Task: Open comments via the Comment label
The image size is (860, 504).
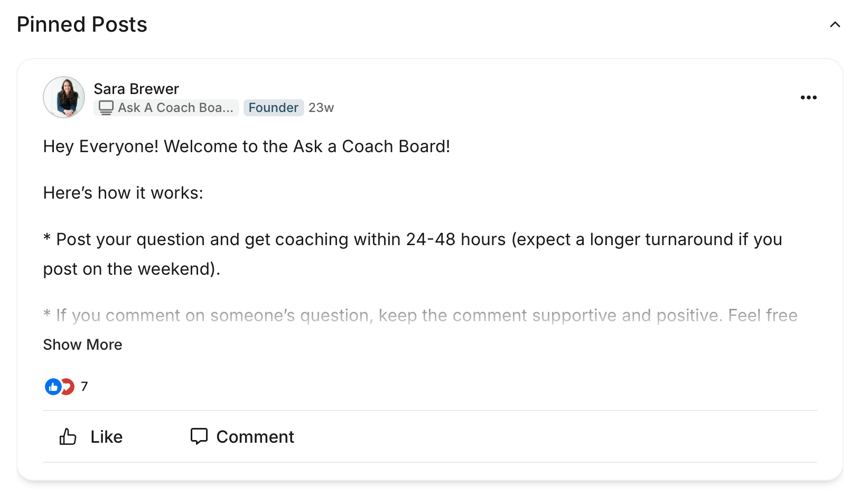Action: point(255,437)
